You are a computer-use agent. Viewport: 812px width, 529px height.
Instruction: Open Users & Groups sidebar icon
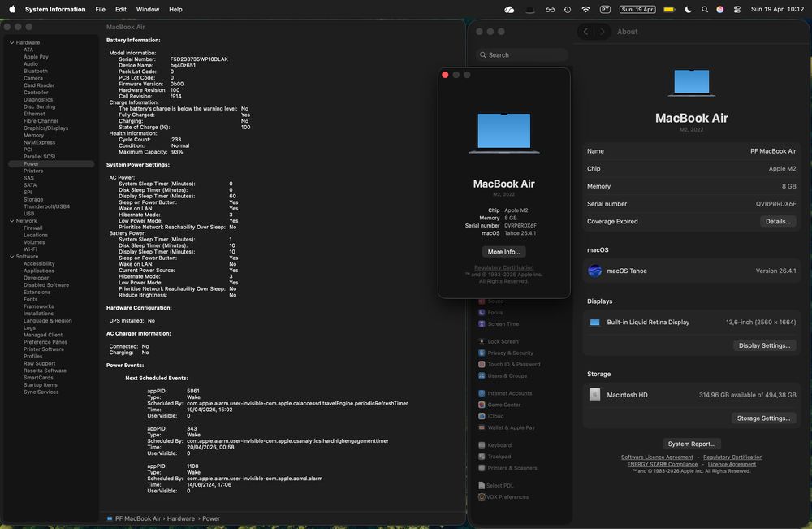click(x=482, y=375)
